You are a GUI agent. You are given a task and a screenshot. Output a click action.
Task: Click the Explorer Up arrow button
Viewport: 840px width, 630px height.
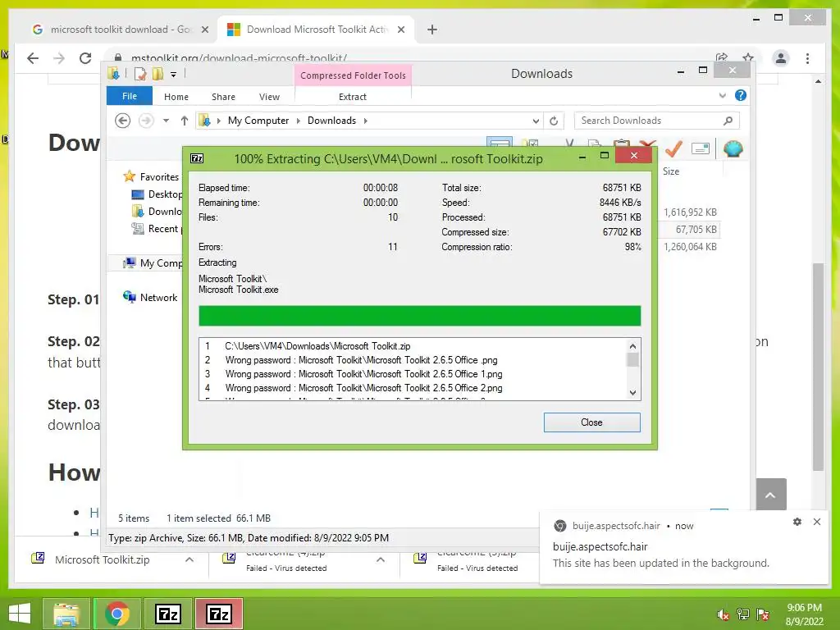[x=185, y=121]
